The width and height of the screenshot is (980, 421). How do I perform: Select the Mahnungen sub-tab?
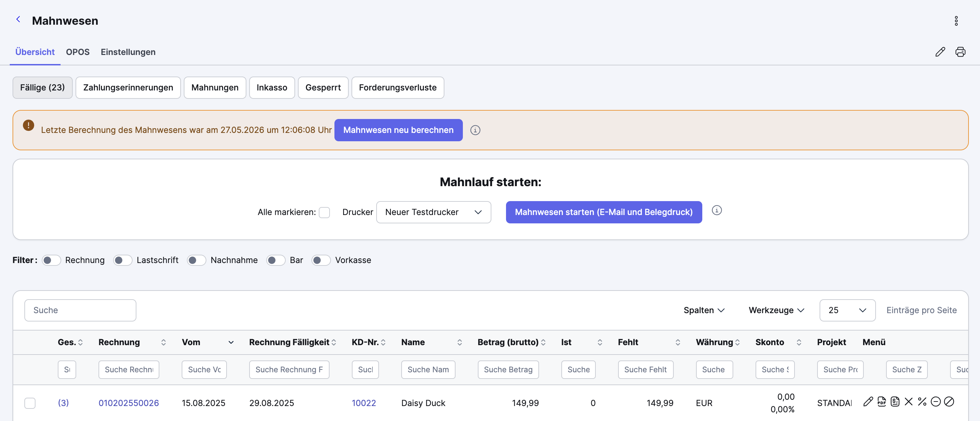click(215, 88)
